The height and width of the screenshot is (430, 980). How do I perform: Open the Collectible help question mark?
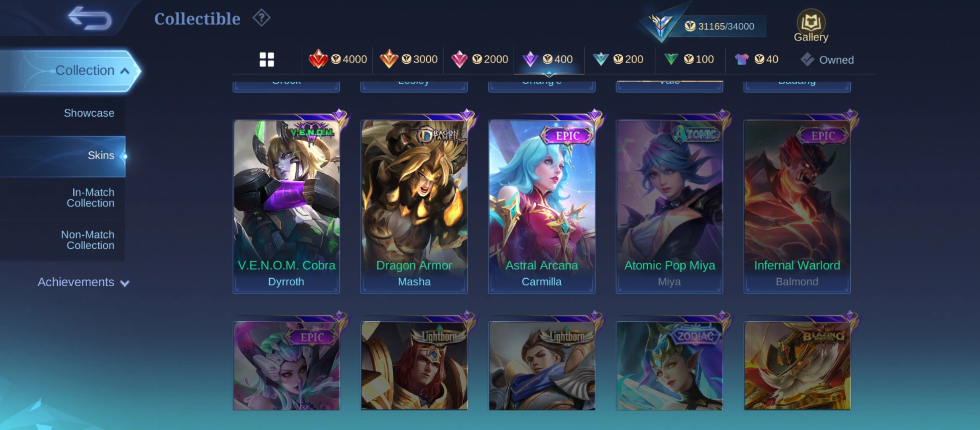(x=261, y=18)
